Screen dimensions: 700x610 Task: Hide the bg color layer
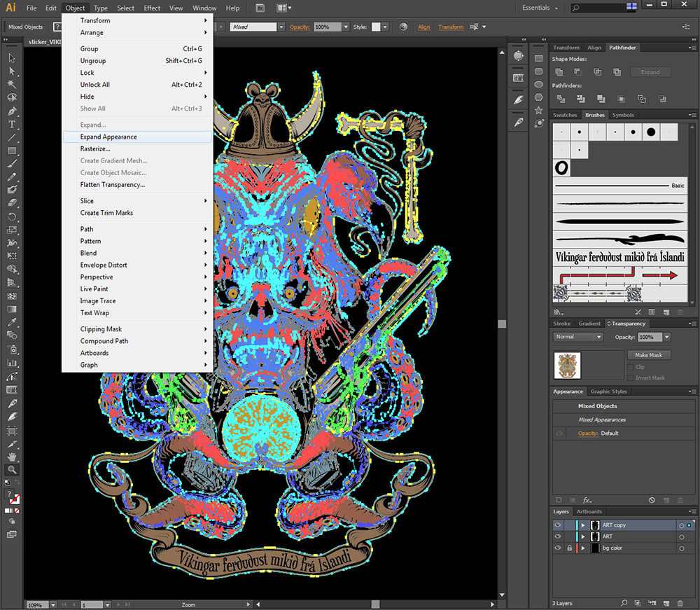(x=558, y=548)
